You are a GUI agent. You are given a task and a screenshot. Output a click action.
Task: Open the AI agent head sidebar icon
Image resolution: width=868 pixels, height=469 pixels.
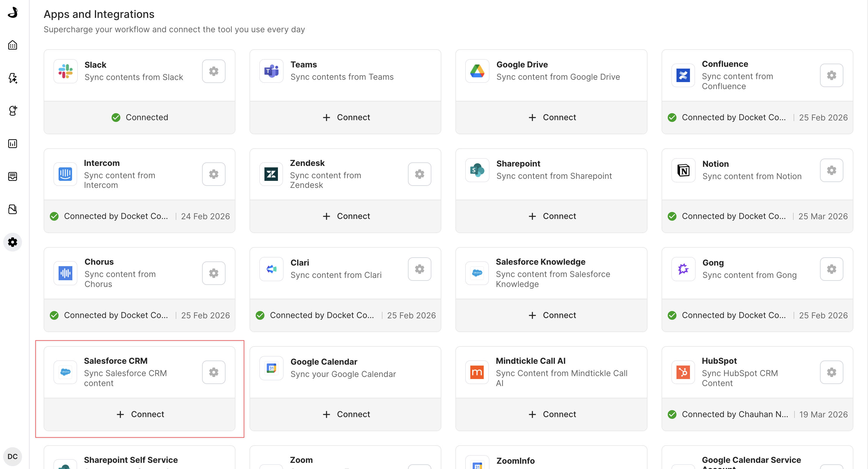[13, 111]
